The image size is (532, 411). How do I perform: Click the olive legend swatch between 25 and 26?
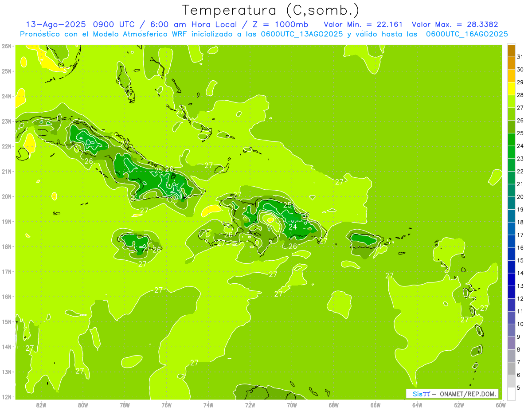click(511, 126)
